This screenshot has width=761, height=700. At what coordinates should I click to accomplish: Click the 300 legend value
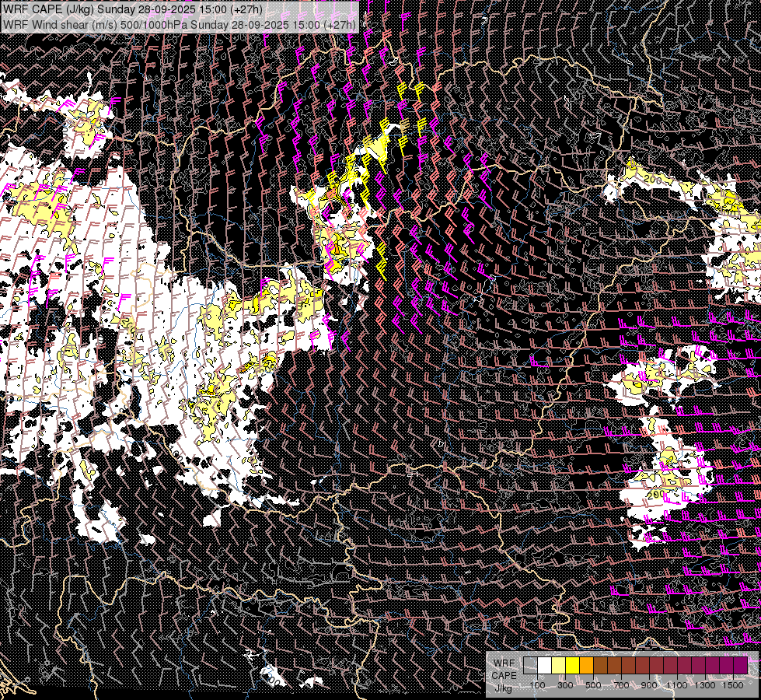tap(565, 685)
